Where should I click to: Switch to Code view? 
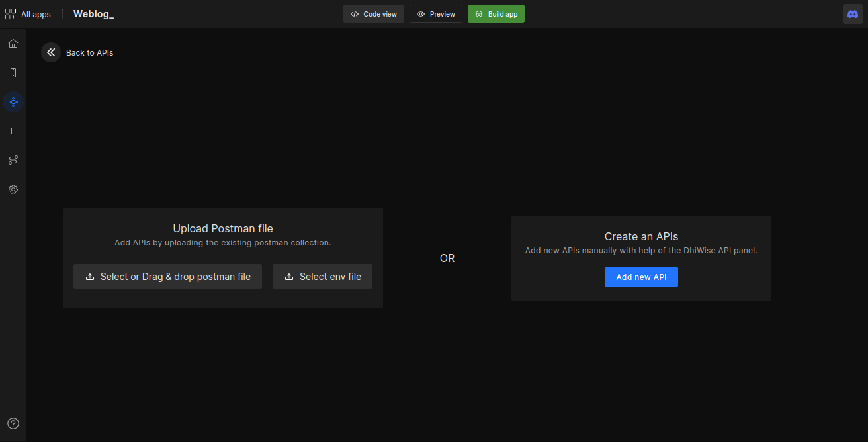click(x=373, y=14)
